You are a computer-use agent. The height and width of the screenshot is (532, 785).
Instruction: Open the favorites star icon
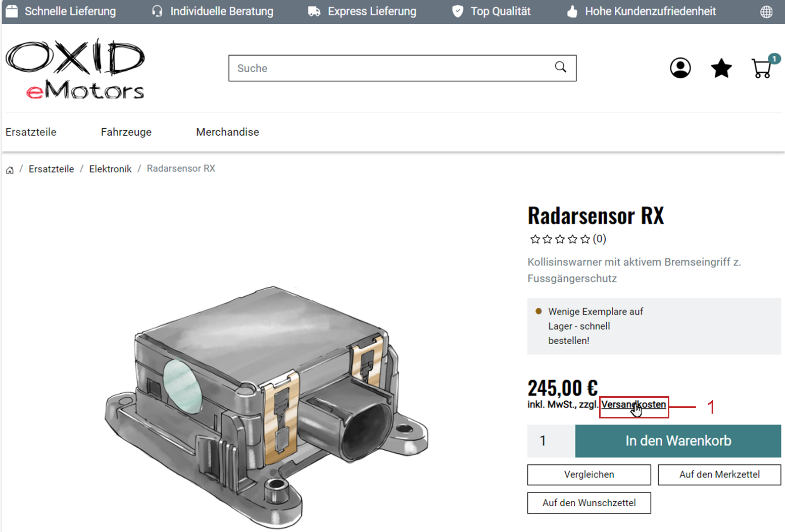point(721,68)
